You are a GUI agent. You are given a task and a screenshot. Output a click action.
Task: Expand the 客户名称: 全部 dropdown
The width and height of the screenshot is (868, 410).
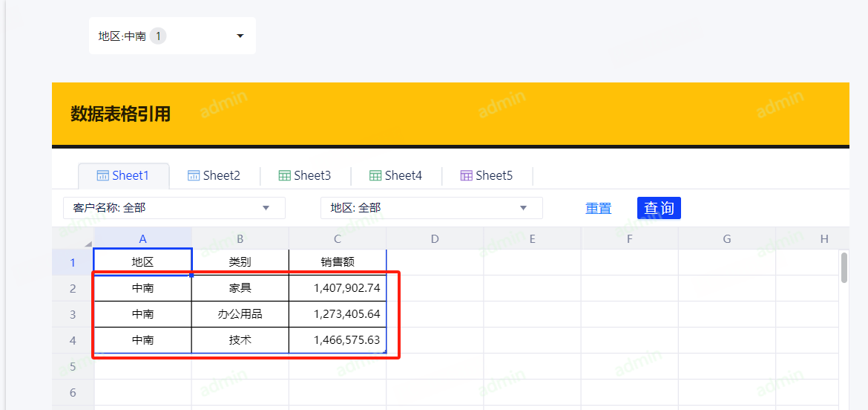[x=266, y=208]
